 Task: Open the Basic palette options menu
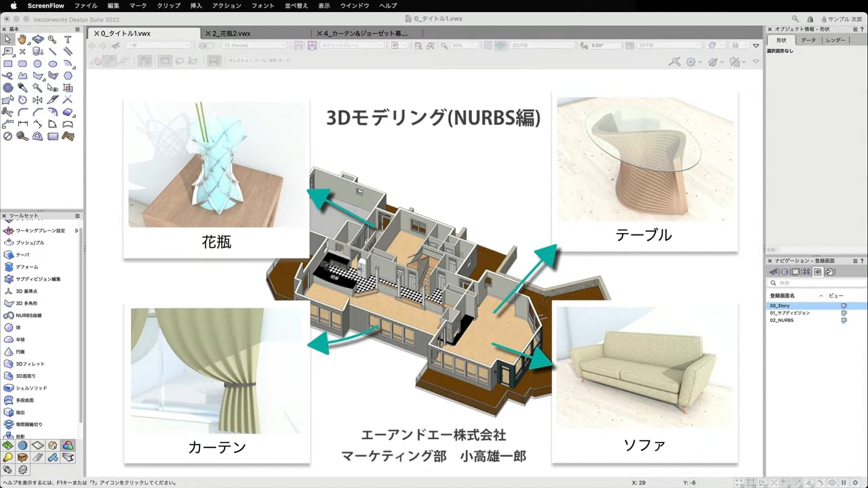coord(77,29)
